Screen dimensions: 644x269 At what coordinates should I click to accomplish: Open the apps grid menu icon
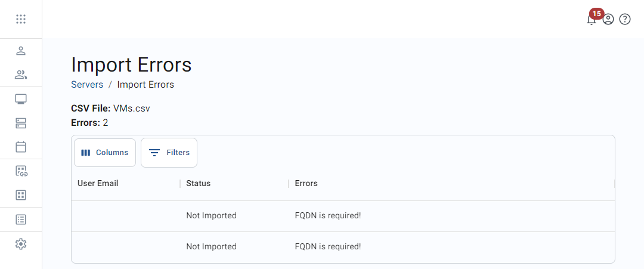pyautogui.click(x=21, y=19)
